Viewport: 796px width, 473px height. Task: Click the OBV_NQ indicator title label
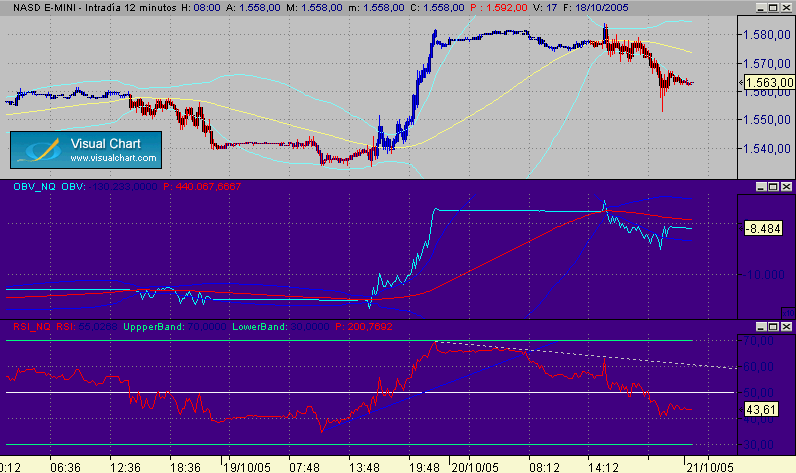pyautogui.click(x=35, y=187)
